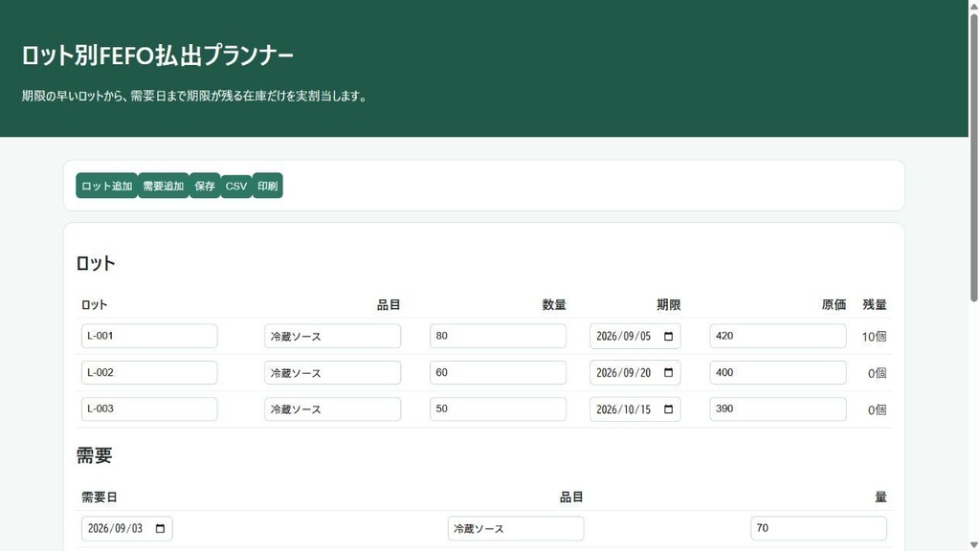Click the 0個 remaining value for L-003

(877, 409)
